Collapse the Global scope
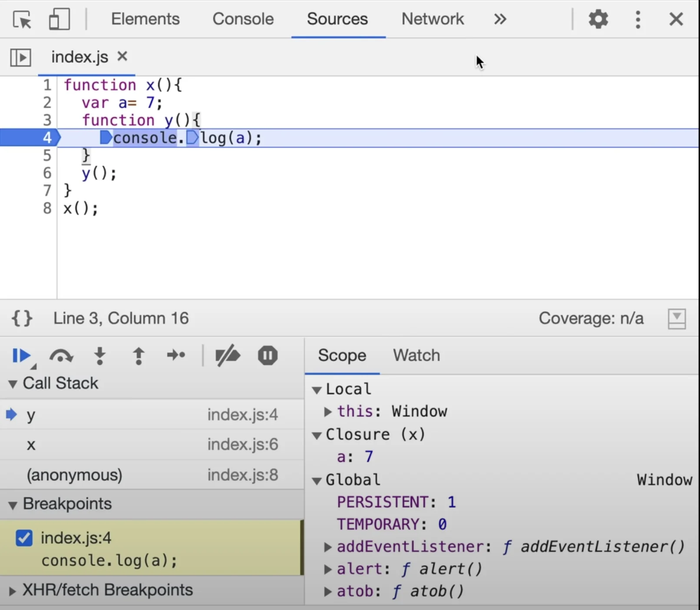Screen dimensions: 700x610 [x=317, y=481]
